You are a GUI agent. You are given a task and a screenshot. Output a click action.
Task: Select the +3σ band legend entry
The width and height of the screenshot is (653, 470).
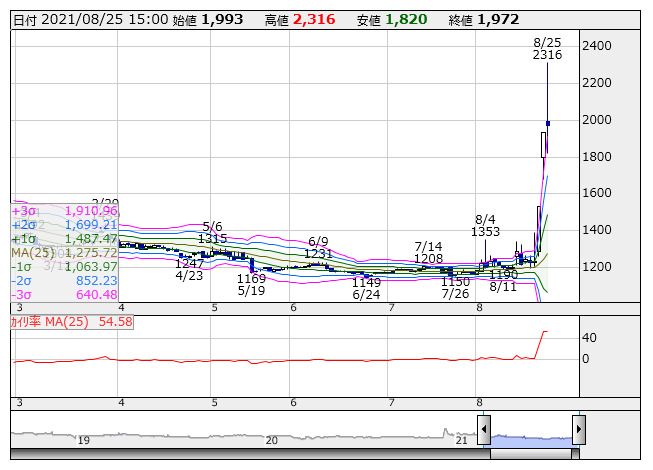click(x=64, y=211)
